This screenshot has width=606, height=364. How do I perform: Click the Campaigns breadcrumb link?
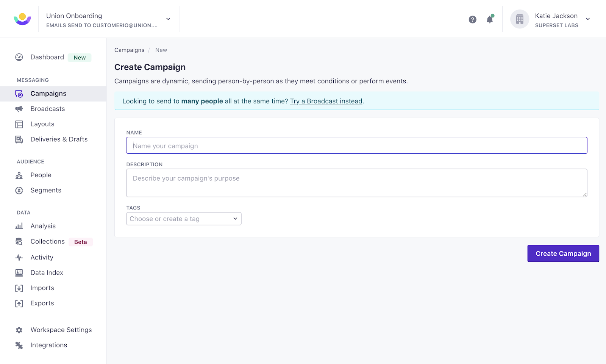tap(129, 50)
